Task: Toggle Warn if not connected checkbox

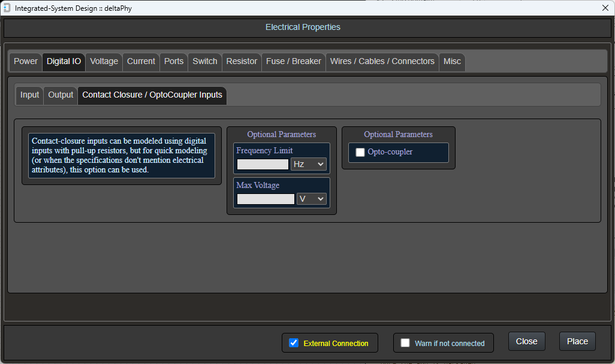Action: click(405, 343)
